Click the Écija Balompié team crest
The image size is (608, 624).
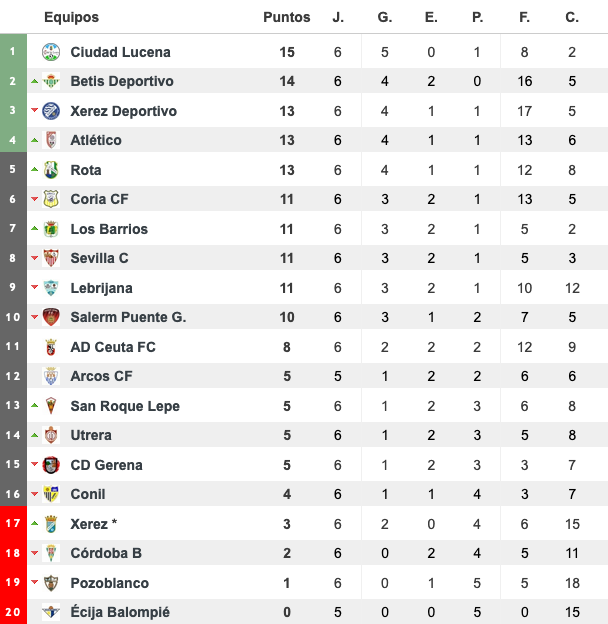51,612
